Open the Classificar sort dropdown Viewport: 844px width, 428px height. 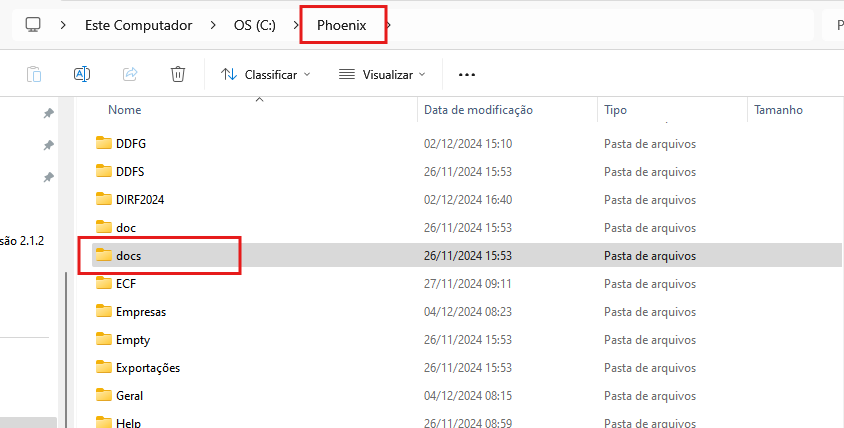(x=266, y=75)
